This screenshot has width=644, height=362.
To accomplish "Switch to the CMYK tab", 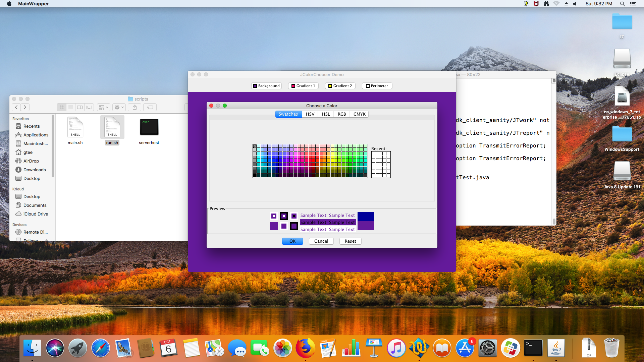I will (x=359, y=114).
